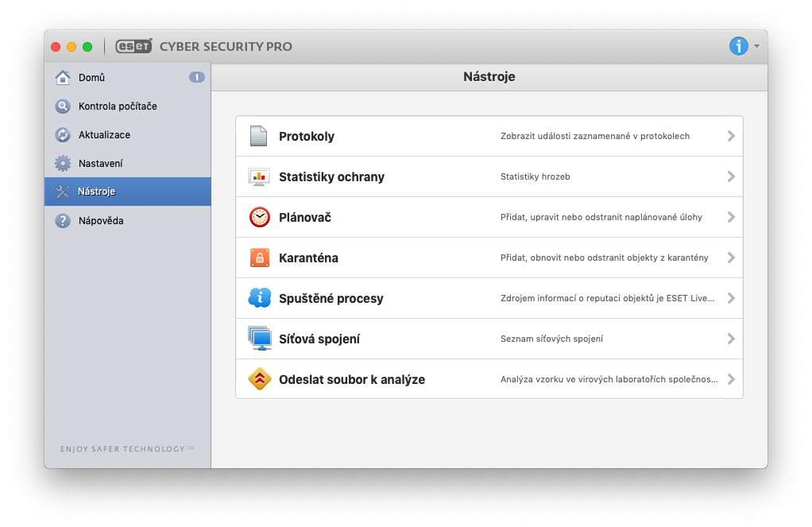Viewport: 812px width, 527px height.
Task: Open the Statistiky ochrany label
Action: click(331, 176)
